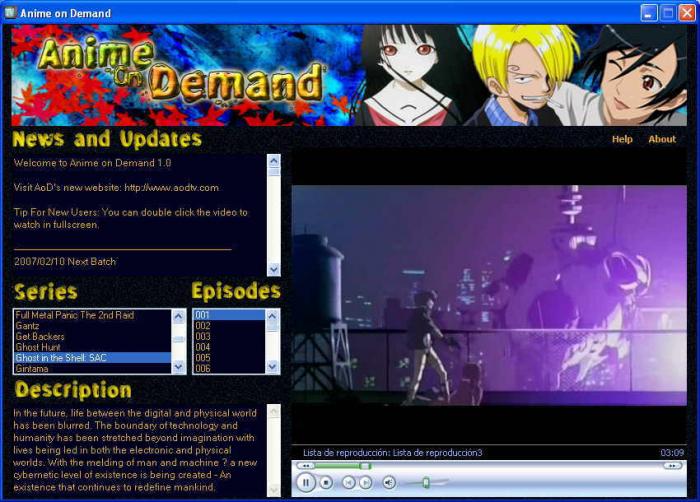Pause the video playback
The width and height of the screenshot is (700, 502).
point(306,482)
